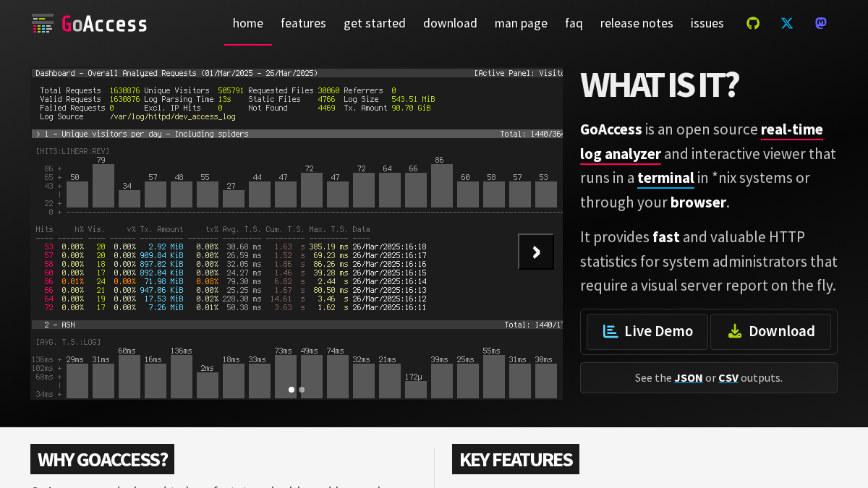Follow the terminal link in description
Viewport: 868px width, 488px height.
click(665, 178)
